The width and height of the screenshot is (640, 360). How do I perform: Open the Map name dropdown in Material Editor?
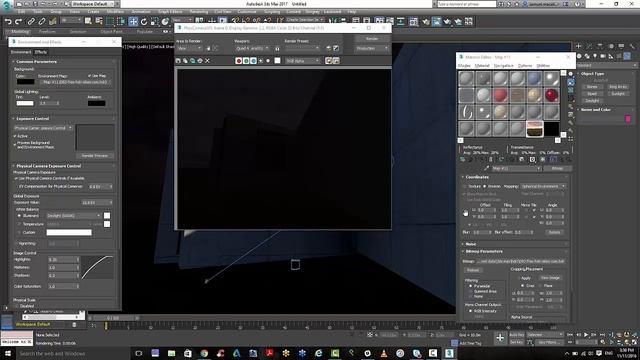(x=516, y=168)
